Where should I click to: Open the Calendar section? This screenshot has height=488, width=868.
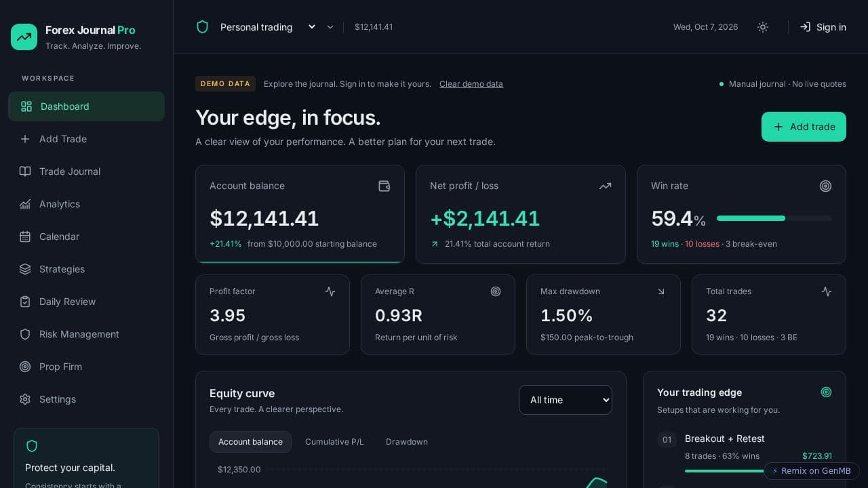click(x=86, y=237)
